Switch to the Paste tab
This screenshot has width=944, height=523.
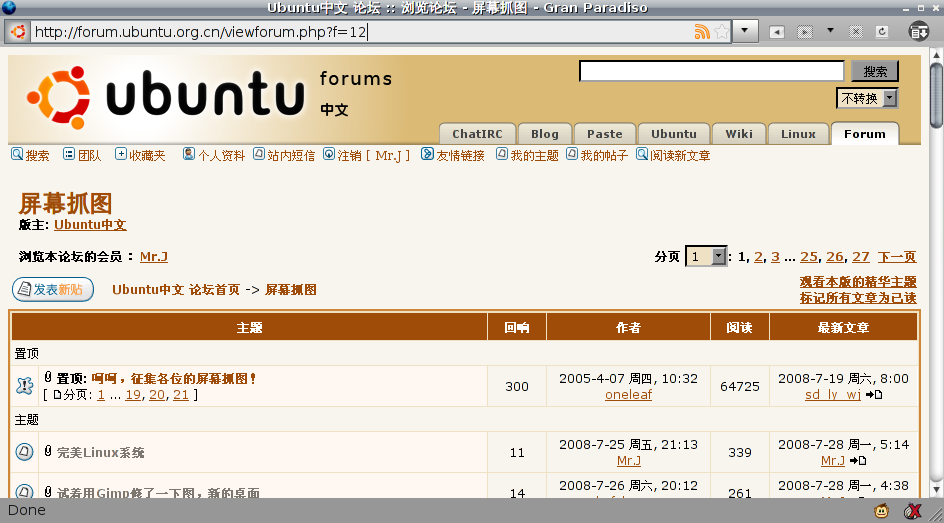[604, 134]
